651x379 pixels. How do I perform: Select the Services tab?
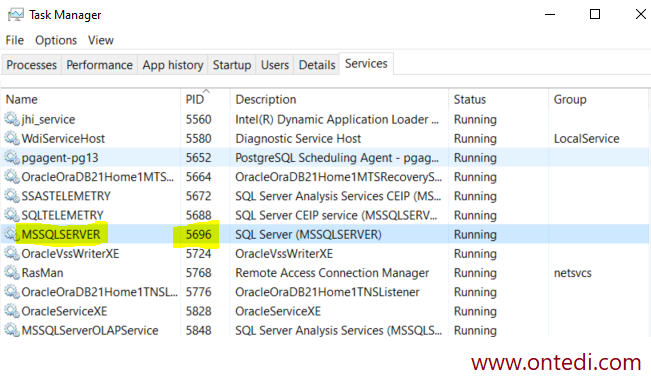[366, 64]
